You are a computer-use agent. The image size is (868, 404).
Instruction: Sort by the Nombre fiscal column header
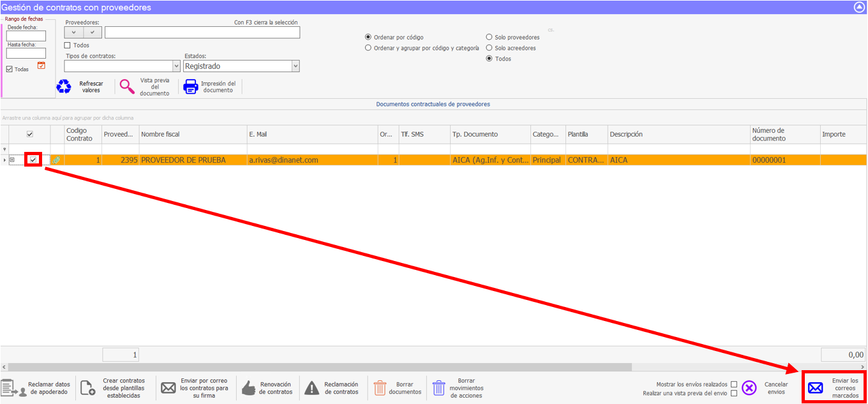[x=193, y=135]
